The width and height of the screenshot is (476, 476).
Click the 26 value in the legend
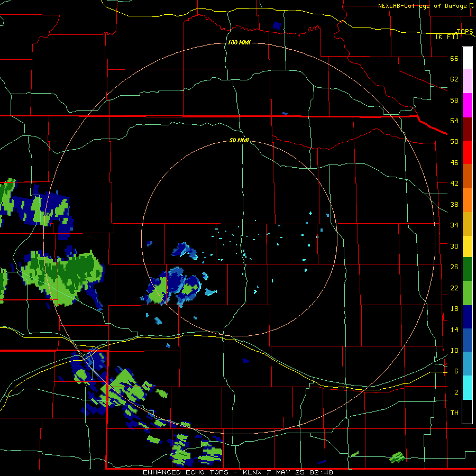(454, 267)
